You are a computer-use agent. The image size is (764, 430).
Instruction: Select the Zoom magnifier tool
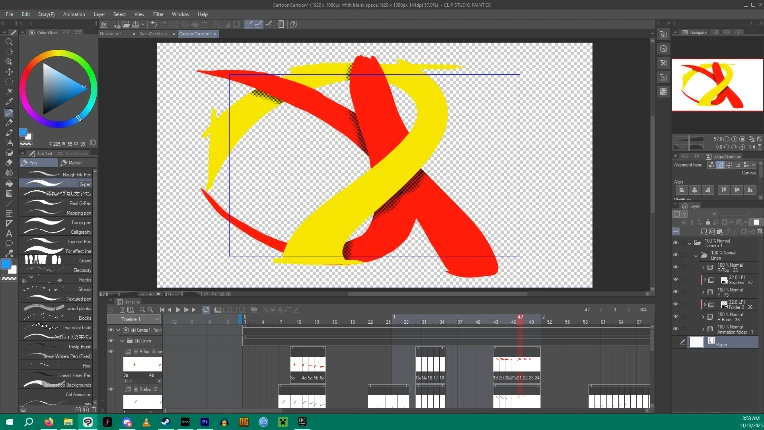click(x=9, y=43)
